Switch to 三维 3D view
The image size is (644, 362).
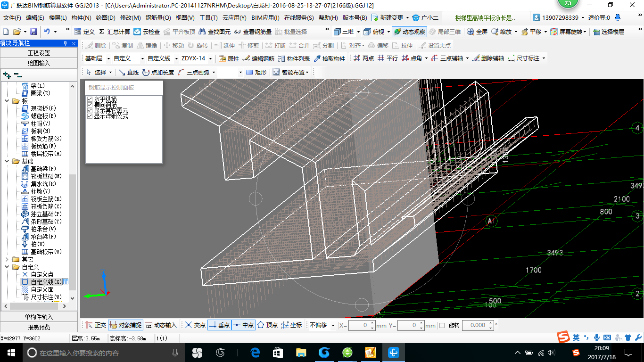pos(344,32)
